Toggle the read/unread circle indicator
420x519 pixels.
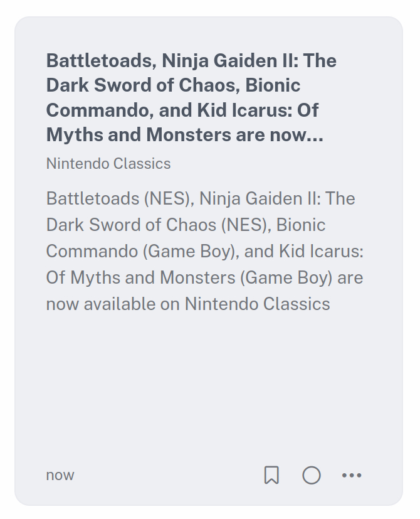coord(312,475)
